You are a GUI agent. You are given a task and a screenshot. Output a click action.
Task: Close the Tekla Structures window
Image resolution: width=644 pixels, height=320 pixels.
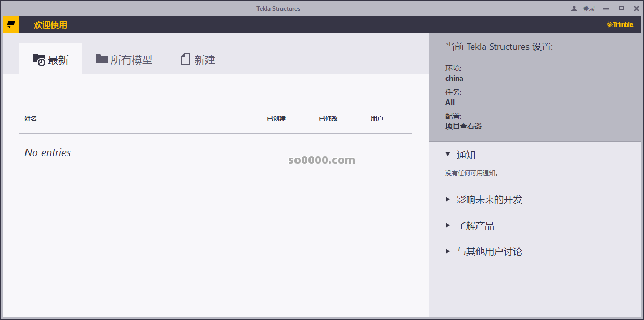point(636,9)
